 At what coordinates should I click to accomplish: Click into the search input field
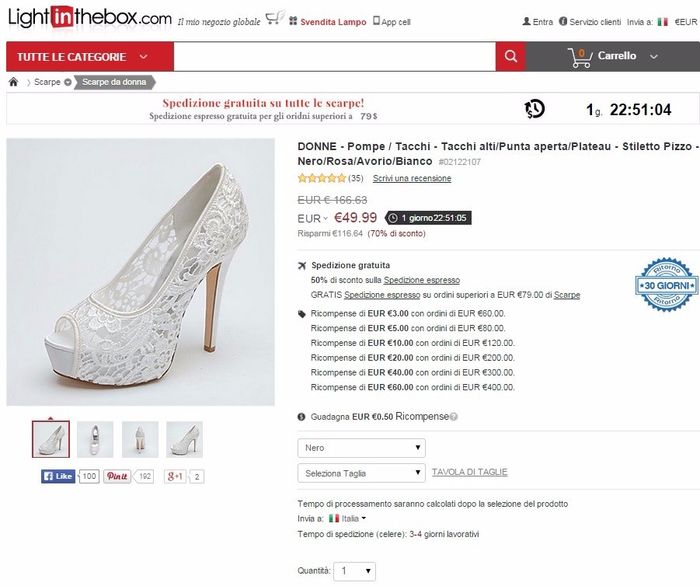pyautogui.click(x=334, y=57)
